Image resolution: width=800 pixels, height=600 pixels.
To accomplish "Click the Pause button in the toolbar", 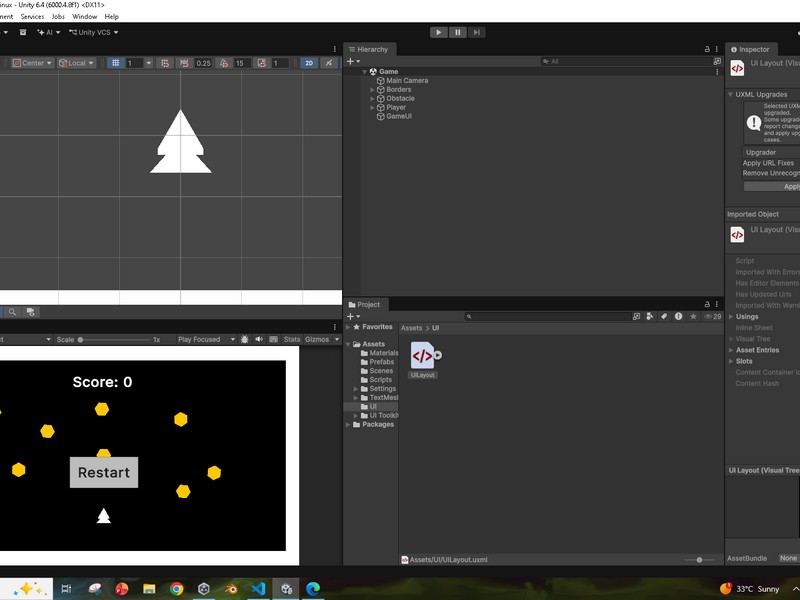I will pyautogui.click(x=457, y=32).
